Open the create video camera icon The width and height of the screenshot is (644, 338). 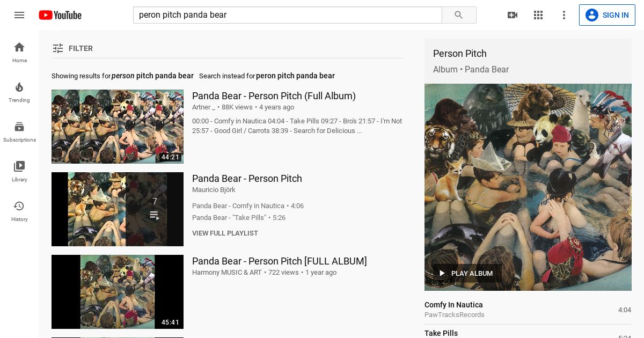point(513,15)
